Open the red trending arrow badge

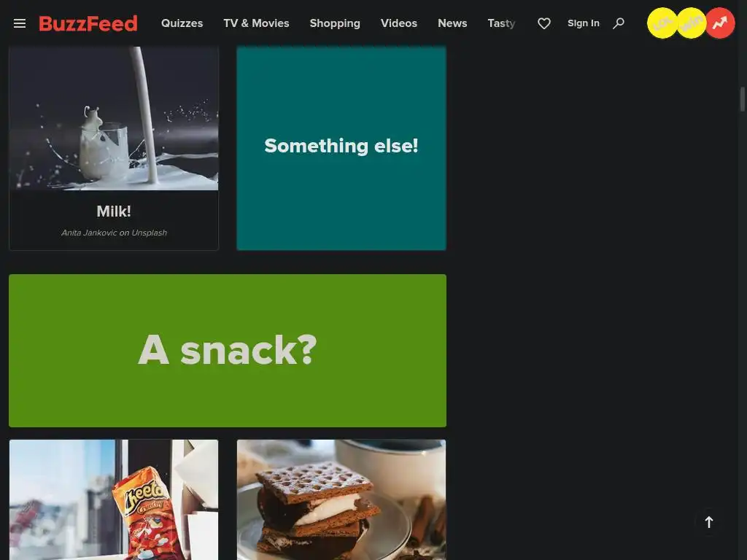click(x=720, y=23)
